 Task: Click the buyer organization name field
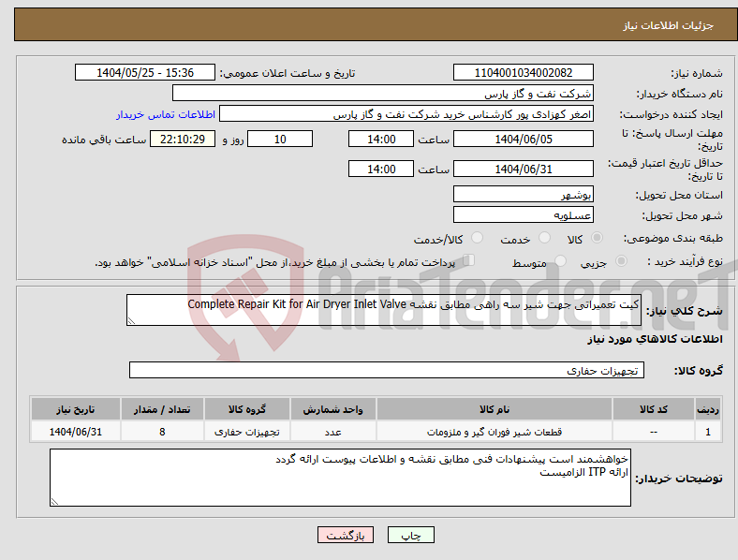point(383,93)
